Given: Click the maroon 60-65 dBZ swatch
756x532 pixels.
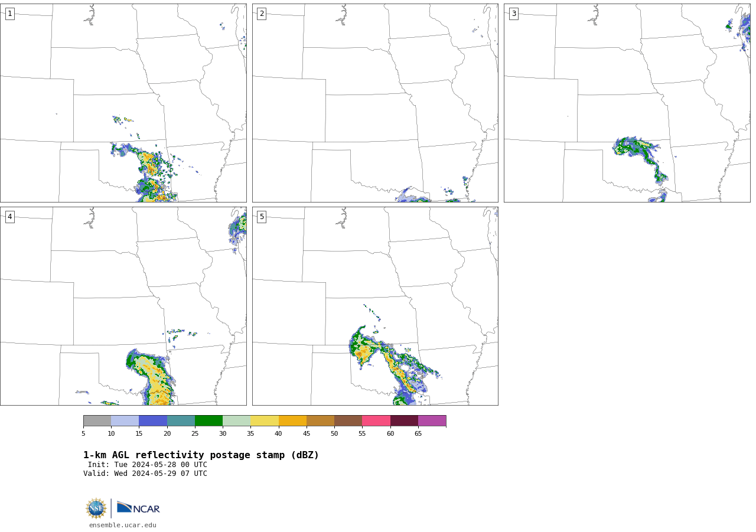Looking at the screenshot, I should [404, 421].
